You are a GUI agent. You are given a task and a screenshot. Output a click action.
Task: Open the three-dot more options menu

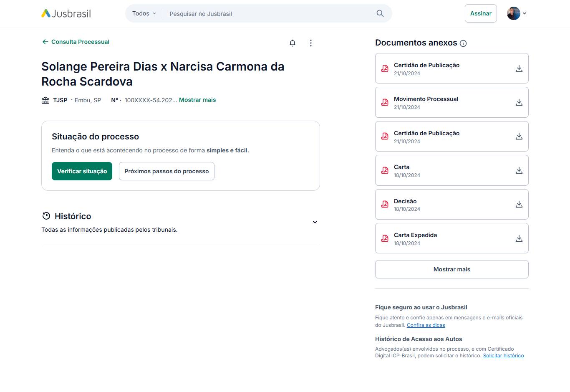pos(310,43)
